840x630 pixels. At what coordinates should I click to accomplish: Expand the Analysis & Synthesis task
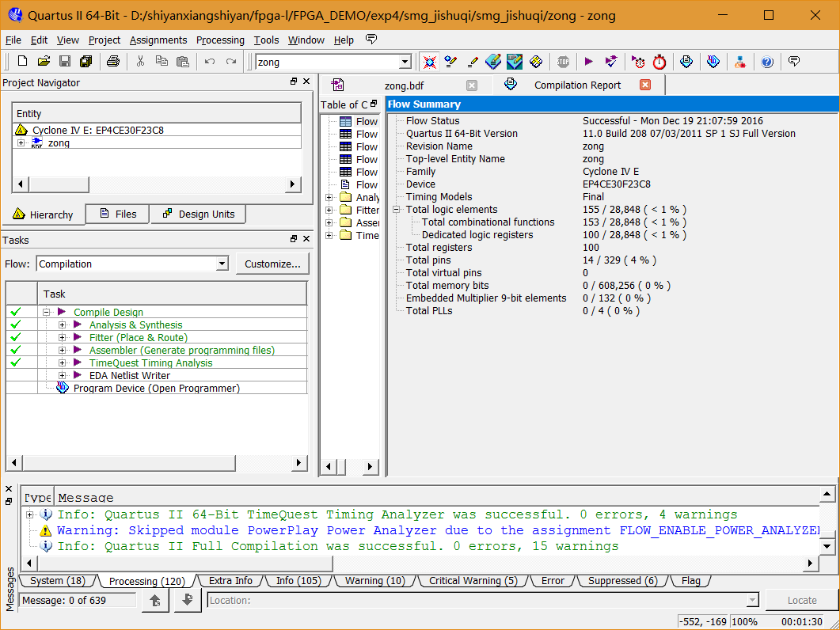pos(62,324)
